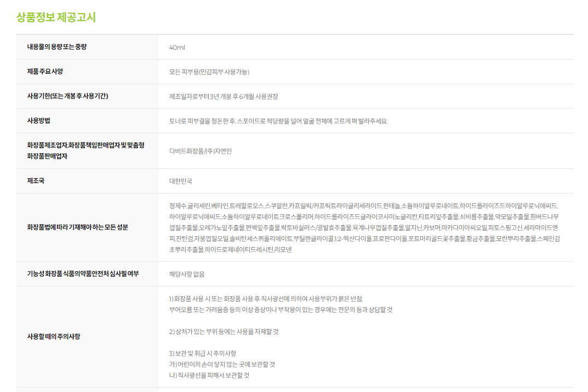
Task: Select the 기능성 화장품 심사필 여부 label
Action: click(83, 273)
